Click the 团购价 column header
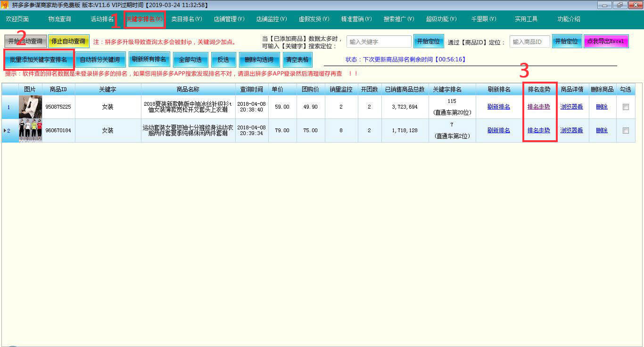The height and width of the screenshot is (347, 644). [311, 89]
